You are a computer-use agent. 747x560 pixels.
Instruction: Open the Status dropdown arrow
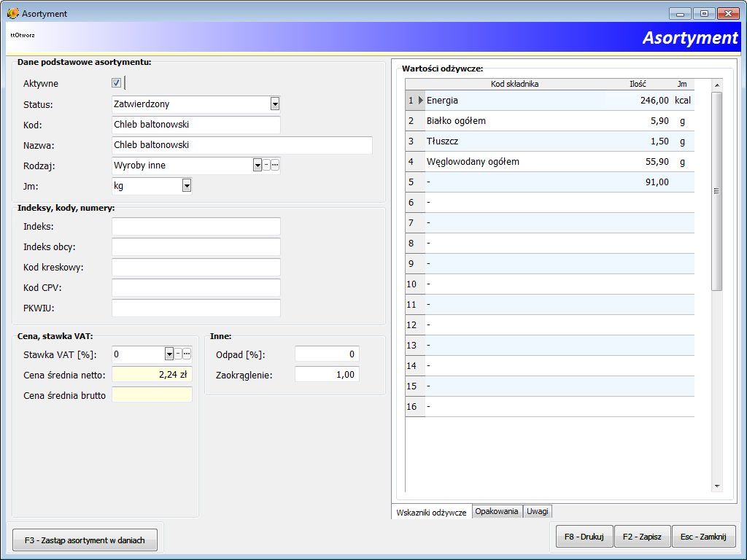[x=275, y=104]
